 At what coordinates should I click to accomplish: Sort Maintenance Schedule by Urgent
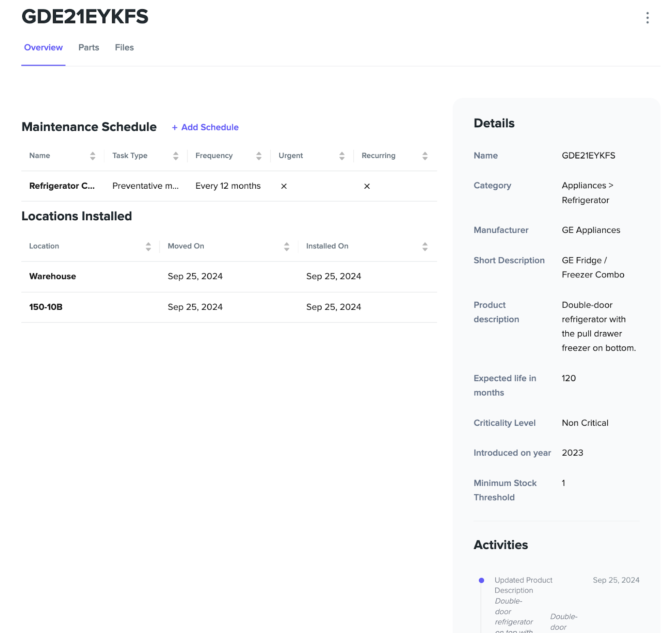pyautogui.click(x=342, y=156)
